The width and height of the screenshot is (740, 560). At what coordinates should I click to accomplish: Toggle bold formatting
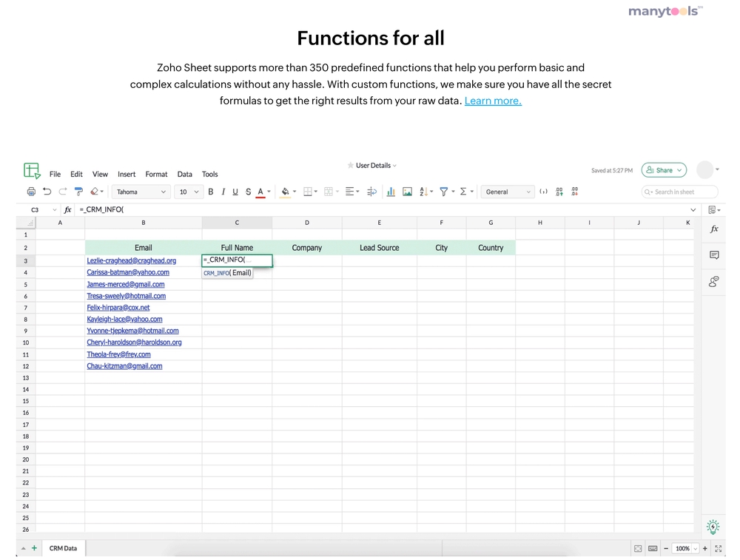click(x=211, y=192)
